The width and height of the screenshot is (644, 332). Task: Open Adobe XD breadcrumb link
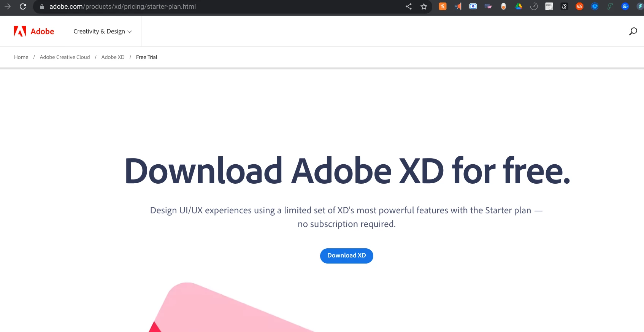point(113,57)
